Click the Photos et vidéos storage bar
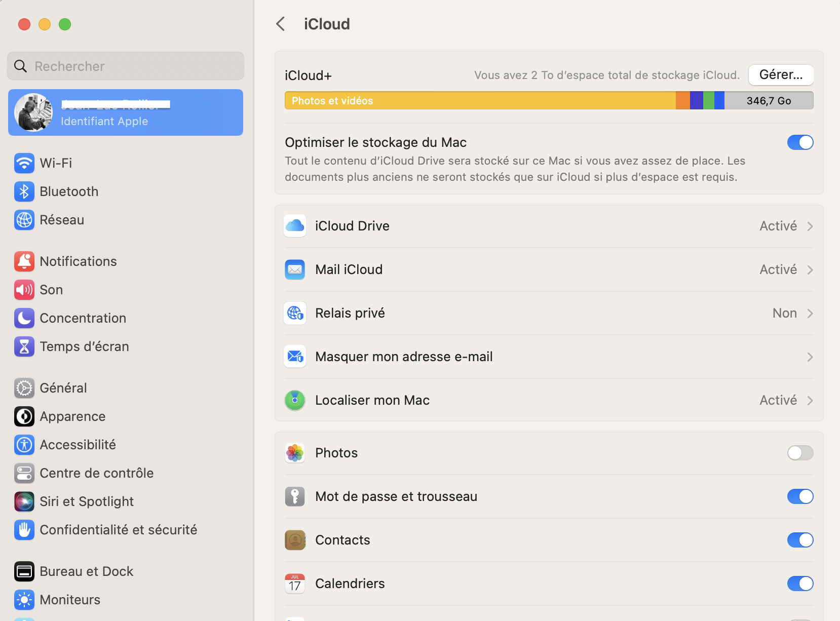840x621 pixels. coord(479,101)
